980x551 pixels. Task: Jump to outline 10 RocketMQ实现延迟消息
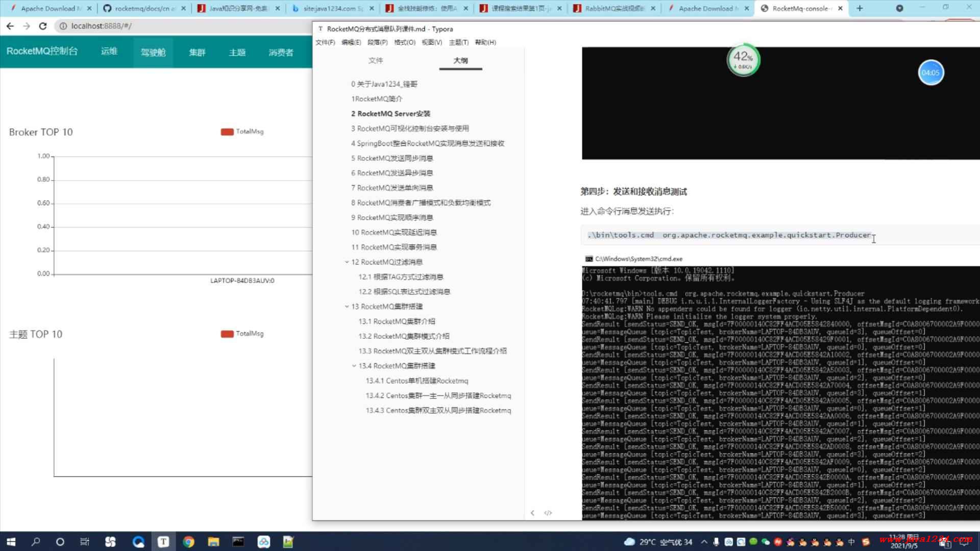click(394, 232)
